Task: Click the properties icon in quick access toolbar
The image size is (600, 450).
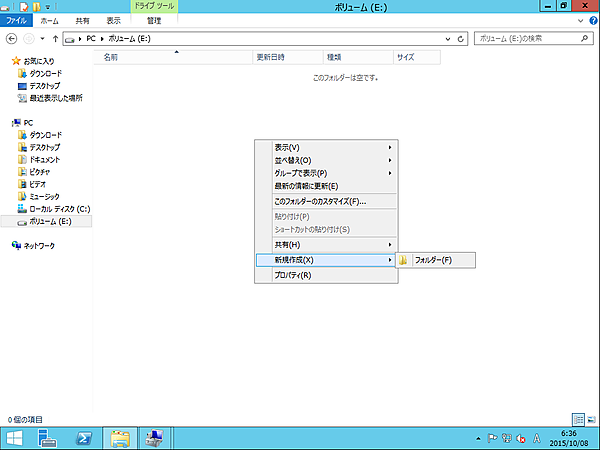Action: [x=24, y=7]
